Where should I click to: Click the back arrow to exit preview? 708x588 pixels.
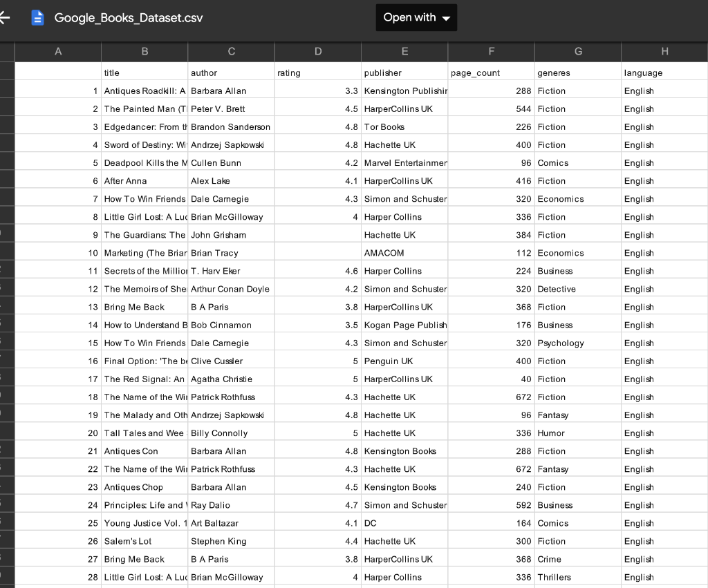coord(6,17)
